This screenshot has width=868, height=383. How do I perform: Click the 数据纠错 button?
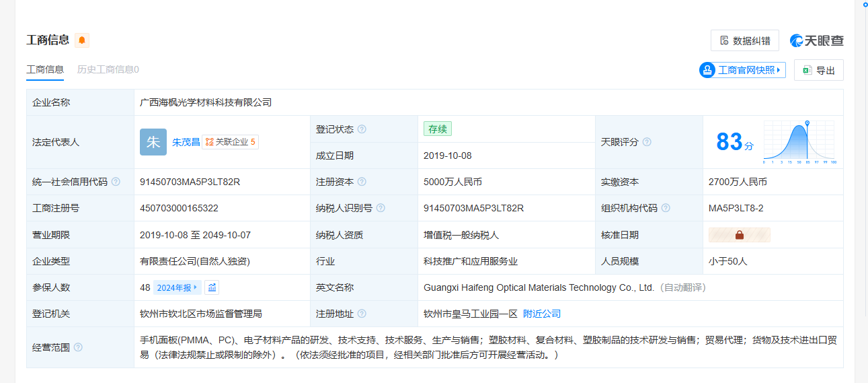(744, 40)
